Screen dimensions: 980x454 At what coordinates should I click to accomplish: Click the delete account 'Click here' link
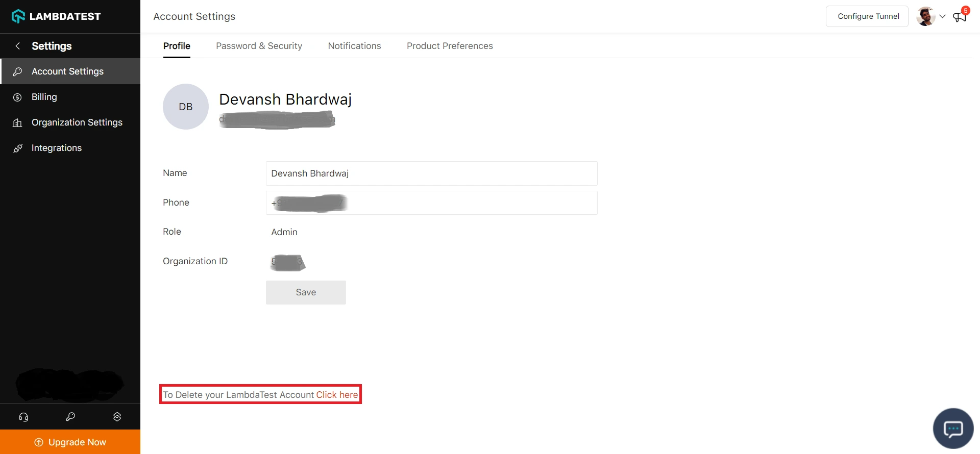[337, 395]
